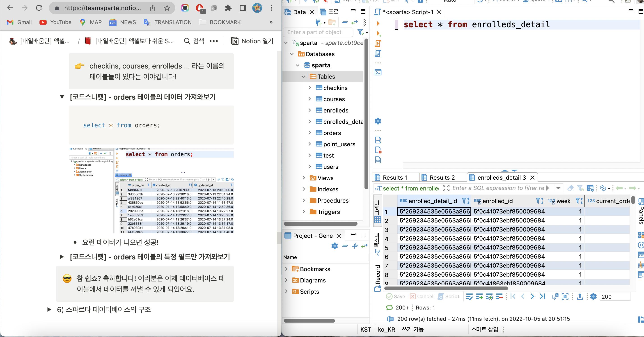The image size is (644, 337).
Task: Clear result filter eraser icon
Action: [571, 188]
